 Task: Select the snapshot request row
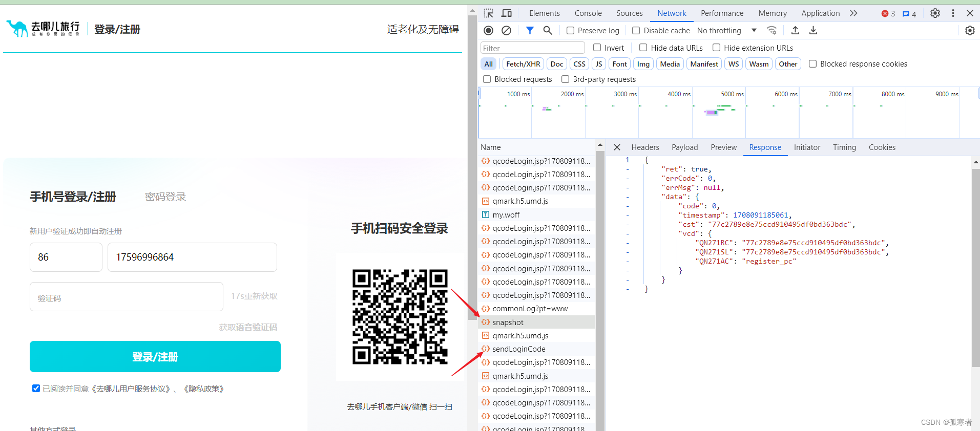coord(536,322)
